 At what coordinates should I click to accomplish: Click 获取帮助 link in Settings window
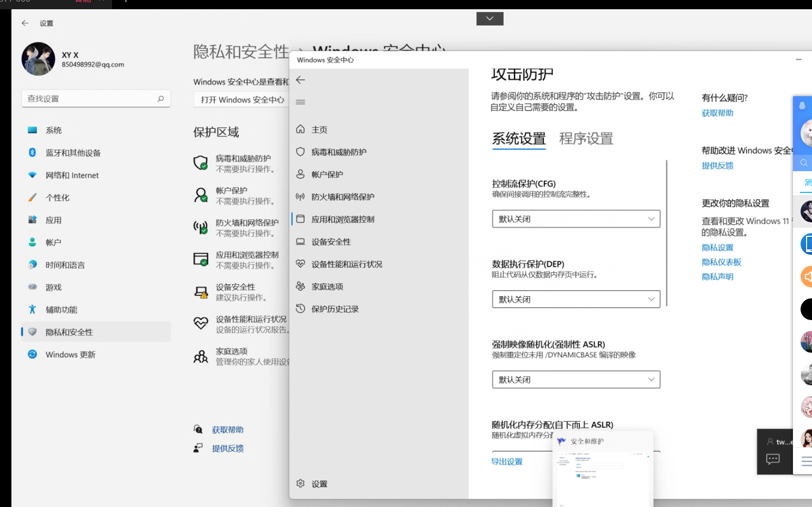point(227,430)
